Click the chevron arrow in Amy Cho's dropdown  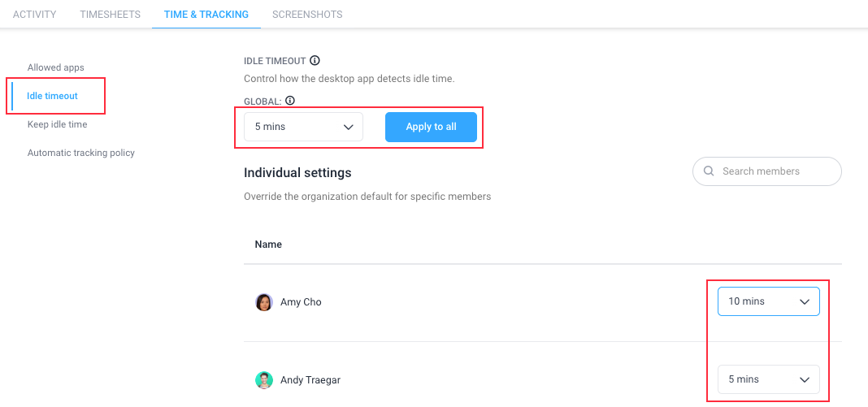(x=805, y=302)
